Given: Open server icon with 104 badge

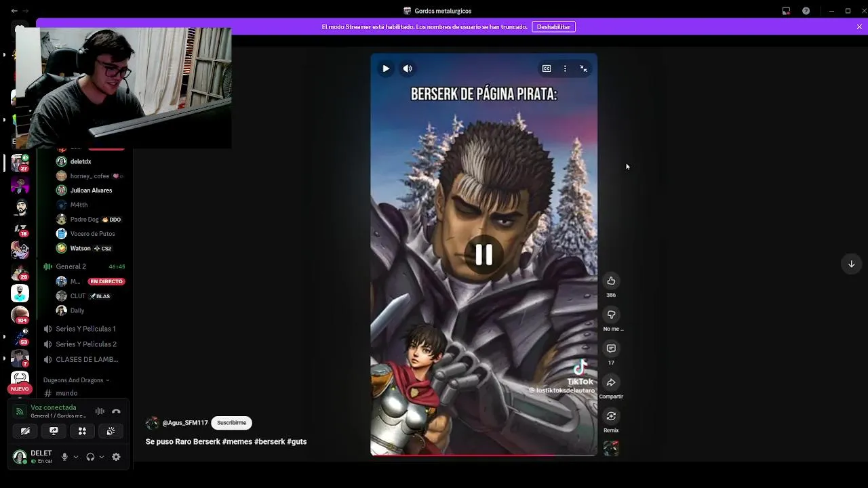Looking at the screenshot, I should click(x=20, y=315).
